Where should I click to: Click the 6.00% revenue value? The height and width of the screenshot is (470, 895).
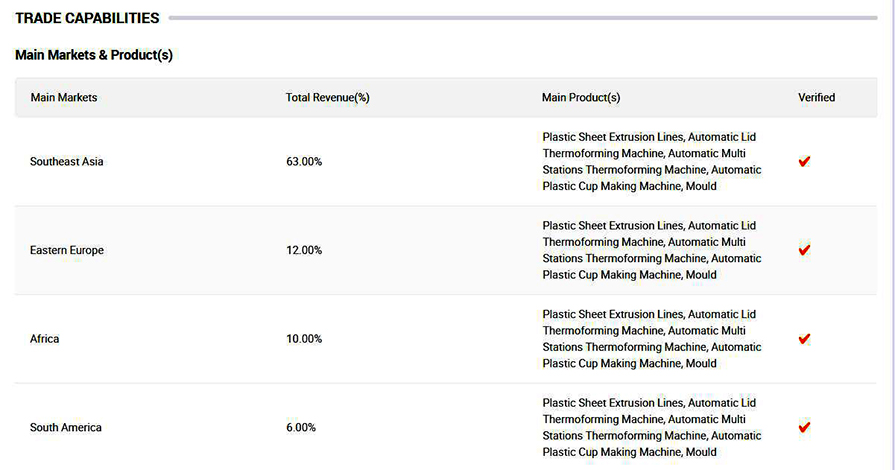tap(301, 427)
